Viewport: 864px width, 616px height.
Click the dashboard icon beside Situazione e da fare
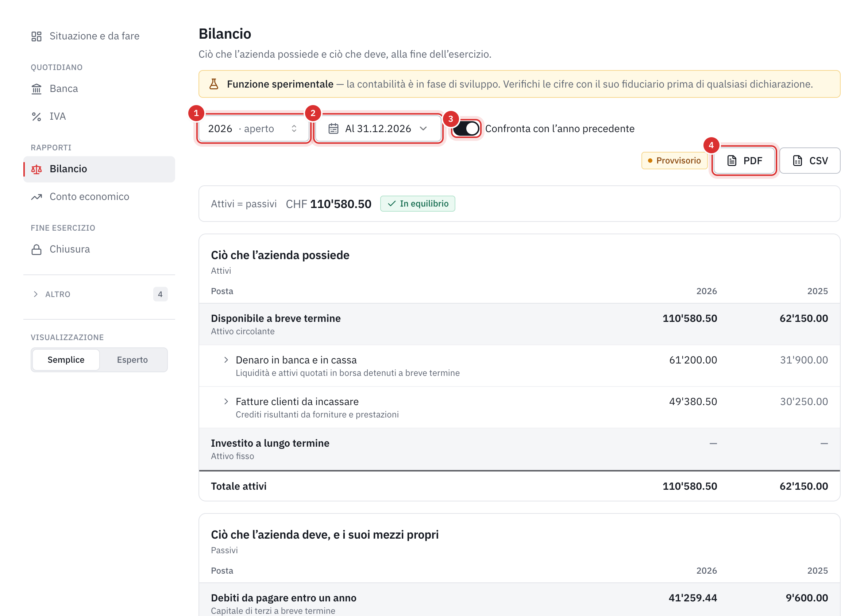click(36, 36)
